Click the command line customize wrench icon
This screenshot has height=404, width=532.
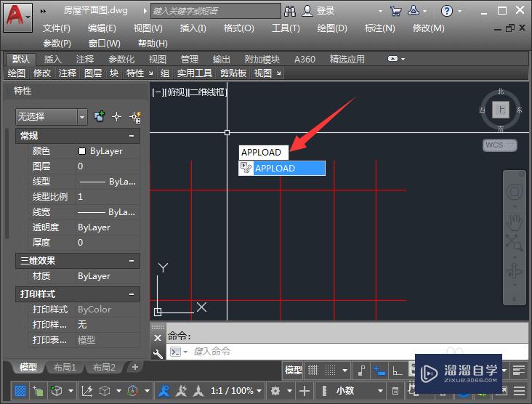[158, 354]
